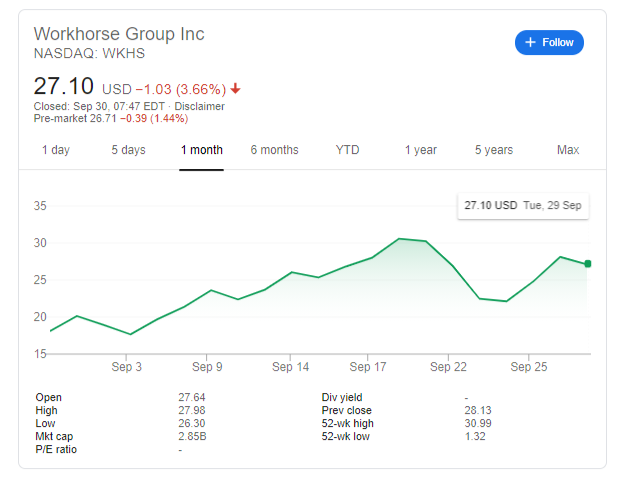Open the Disclaimer link
Image resolution: width=621 pixels, height=481 pixels.
(x=199, y=106)
